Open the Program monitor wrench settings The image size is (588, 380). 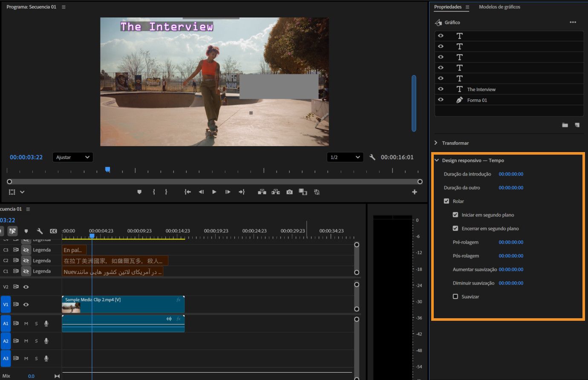pos(372,157)
